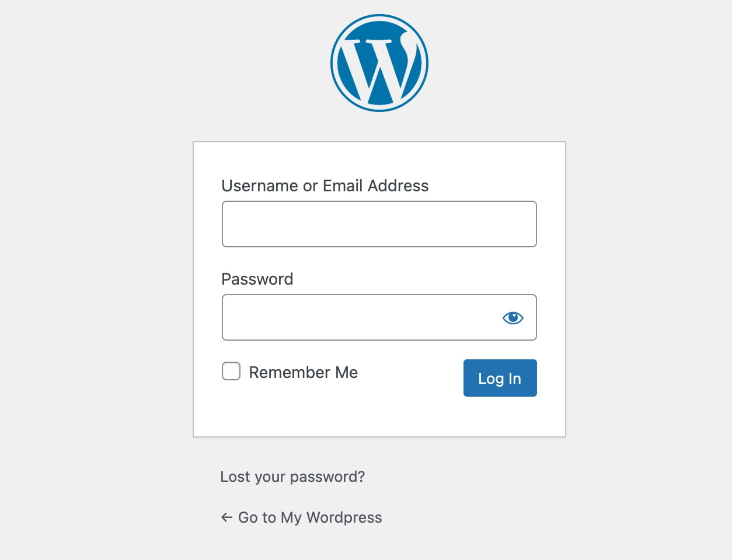The width and height of the screenshot is (732, 560).
Task: Toggle password visibility in the Password field
Action: click(x=513, y=318)
